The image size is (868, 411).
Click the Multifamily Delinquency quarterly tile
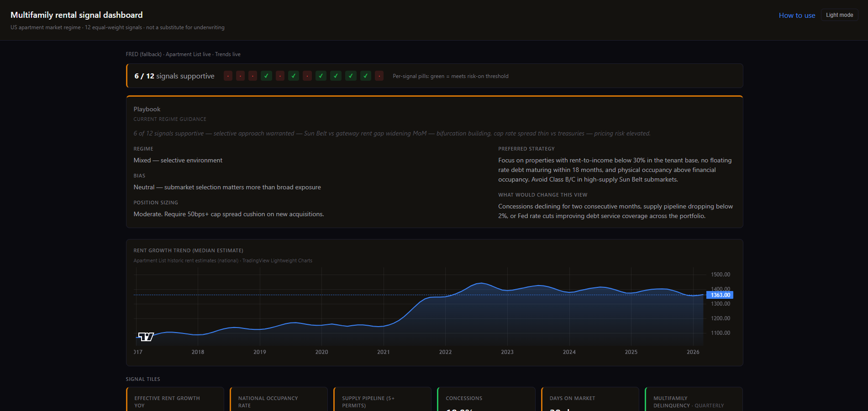[x=693, y=401]
